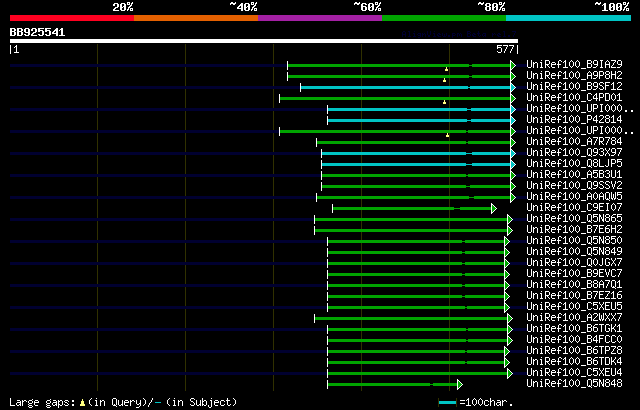Click the yellow in-Query gap legend symbol
640x410 pixels.
point(82,403)
